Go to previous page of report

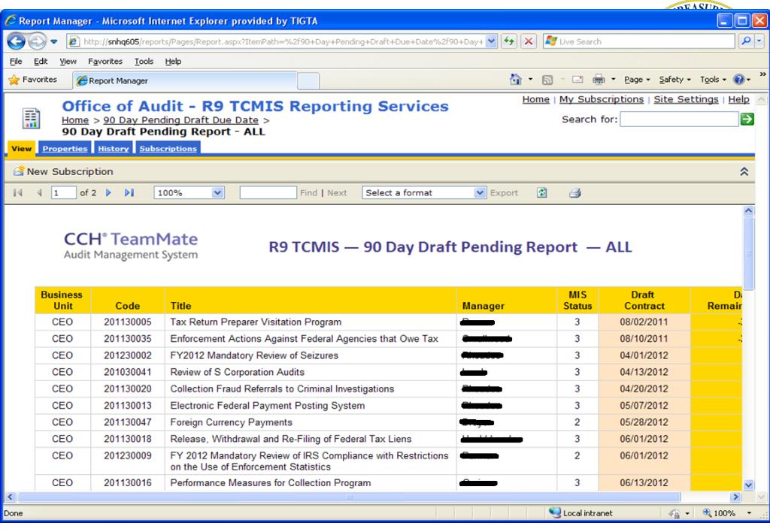[39, 193]
